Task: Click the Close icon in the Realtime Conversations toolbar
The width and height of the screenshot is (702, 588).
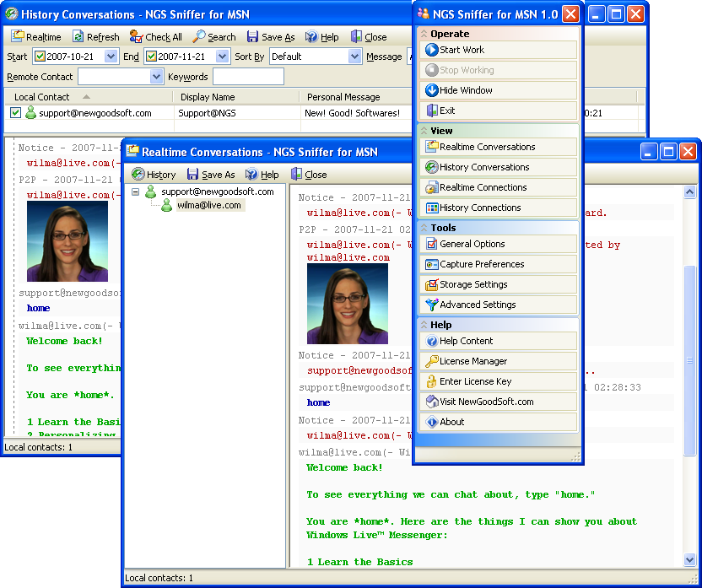Action: click(x=296, y=174)
